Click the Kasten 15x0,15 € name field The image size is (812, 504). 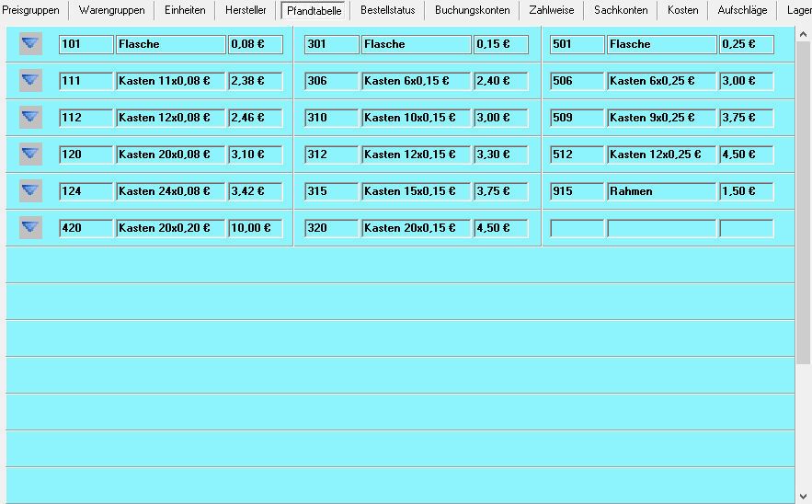pyautogui.click(x=417, y=191)
